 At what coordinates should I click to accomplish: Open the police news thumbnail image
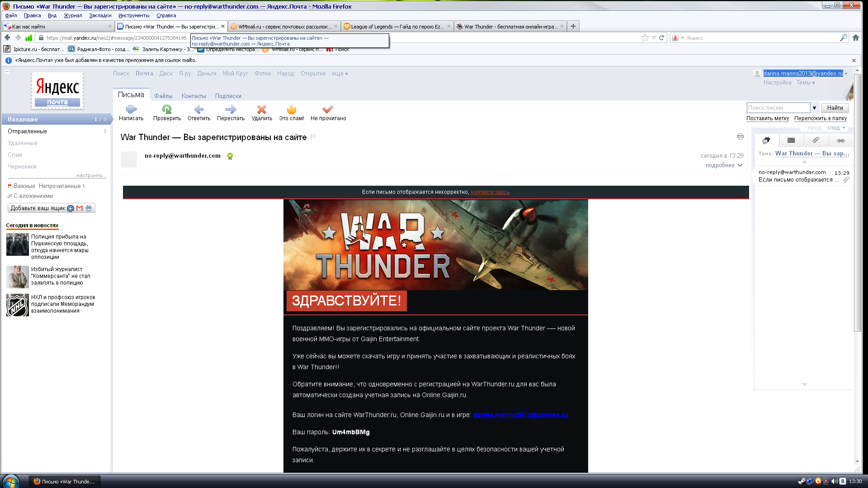point(18,244)
